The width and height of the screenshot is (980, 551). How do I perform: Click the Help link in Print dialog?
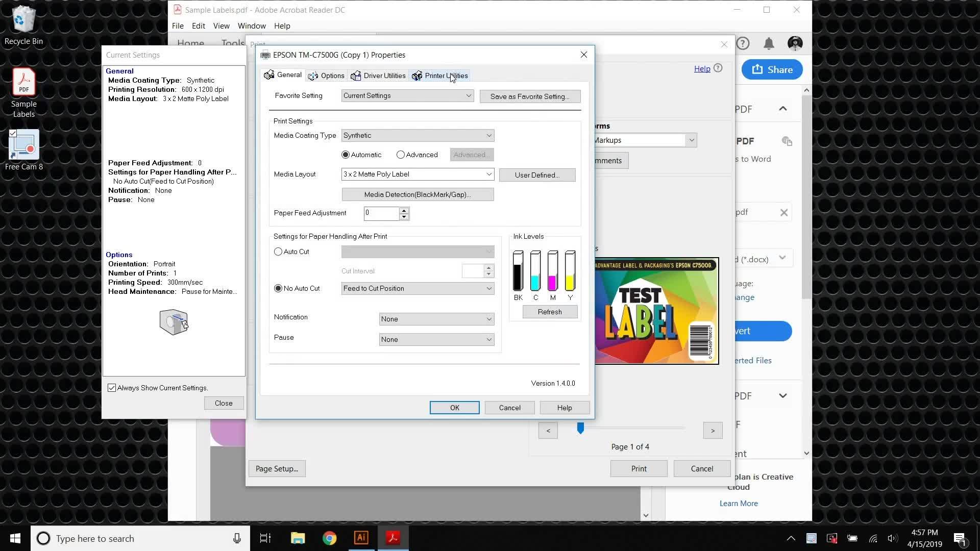click(702, 68)
